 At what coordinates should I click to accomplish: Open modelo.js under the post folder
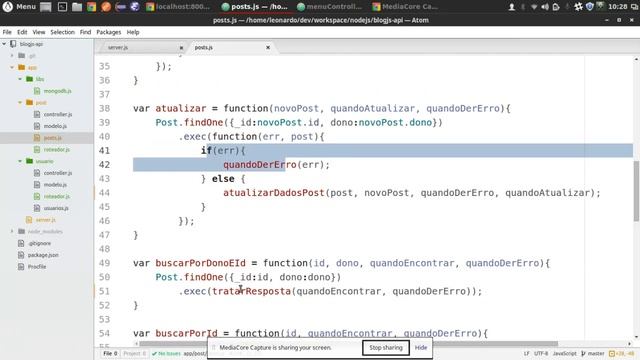tap(55, 126)
